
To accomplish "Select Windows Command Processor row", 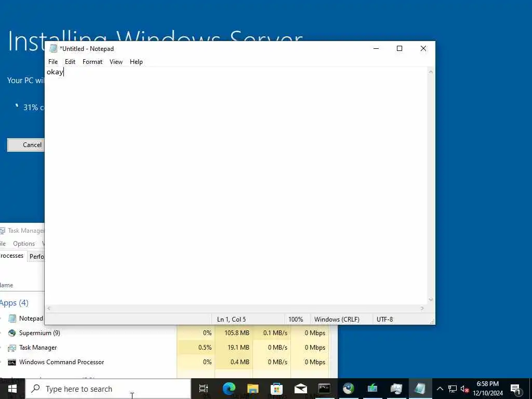I will tap(164, 362).
